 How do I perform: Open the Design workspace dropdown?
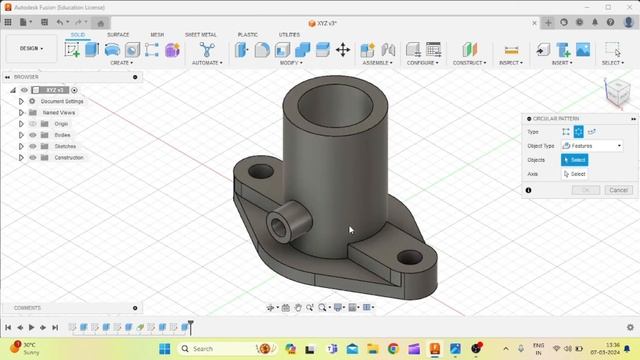click(x=31, y=48)
